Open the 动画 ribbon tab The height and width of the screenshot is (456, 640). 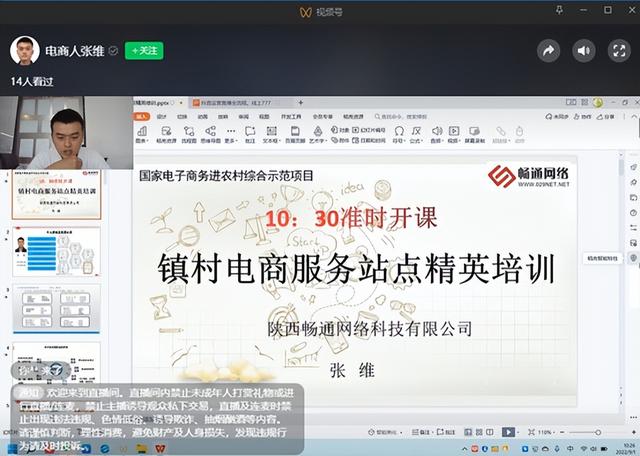[x=202, y=117]
